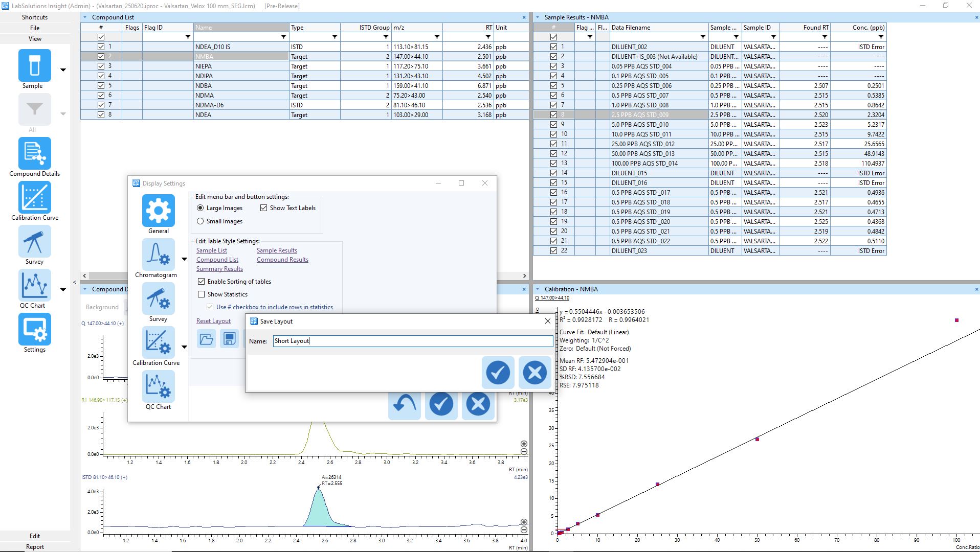Apply Display Settings with checkmark button

click(x=441, y=404)
